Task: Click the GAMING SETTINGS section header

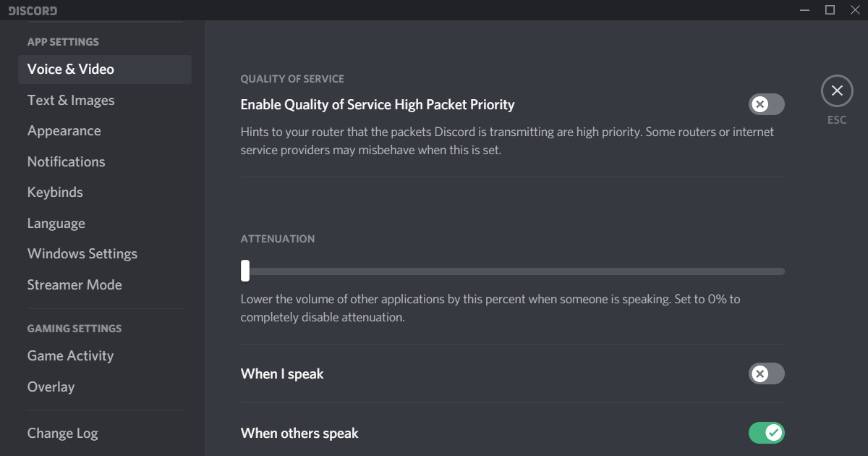Action: click(74, 328)
